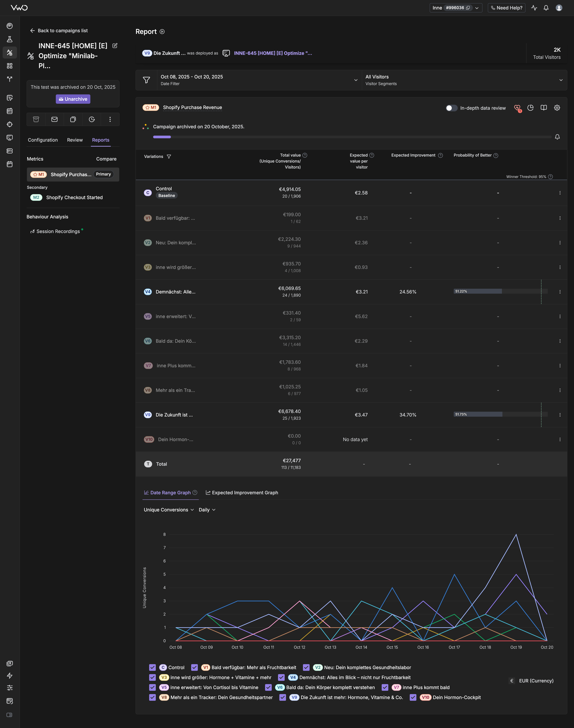Enable In-depth data review toggle
This screenshot has width=574, height=728.
point(451,108)
